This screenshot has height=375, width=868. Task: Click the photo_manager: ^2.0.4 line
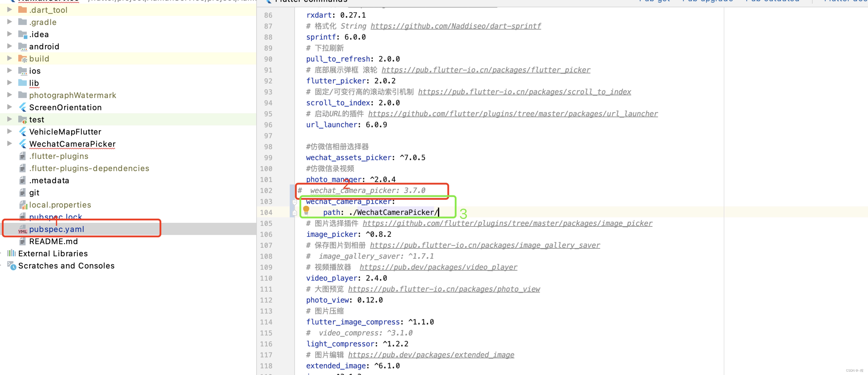coord(351,179)
